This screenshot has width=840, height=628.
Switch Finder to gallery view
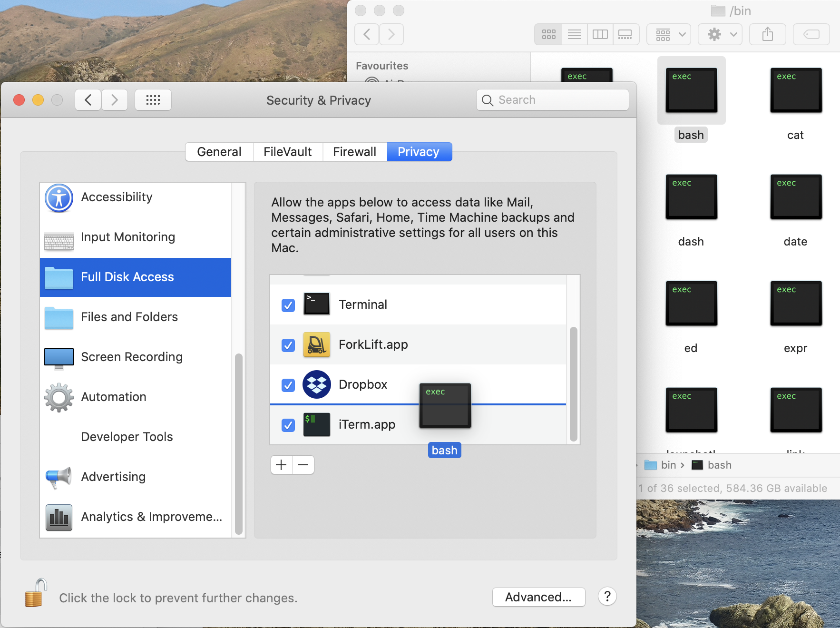[625, 34]
